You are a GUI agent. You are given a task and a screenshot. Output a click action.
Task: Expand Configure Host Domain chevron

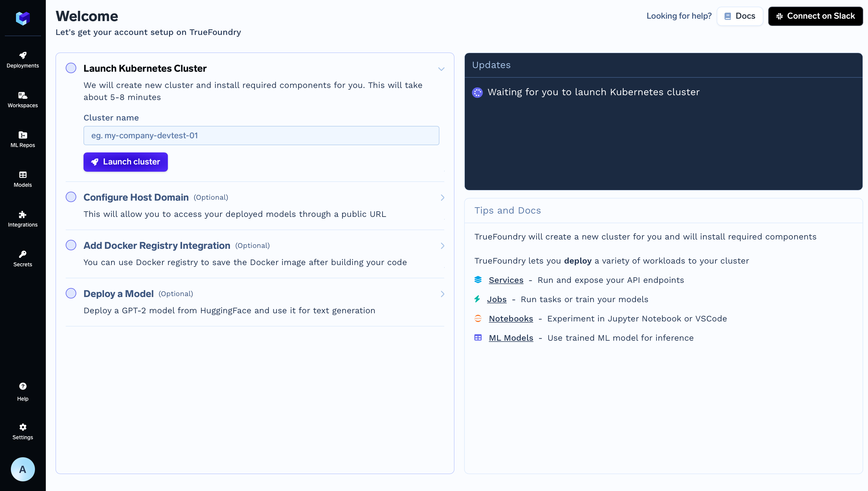coord(442,198)
